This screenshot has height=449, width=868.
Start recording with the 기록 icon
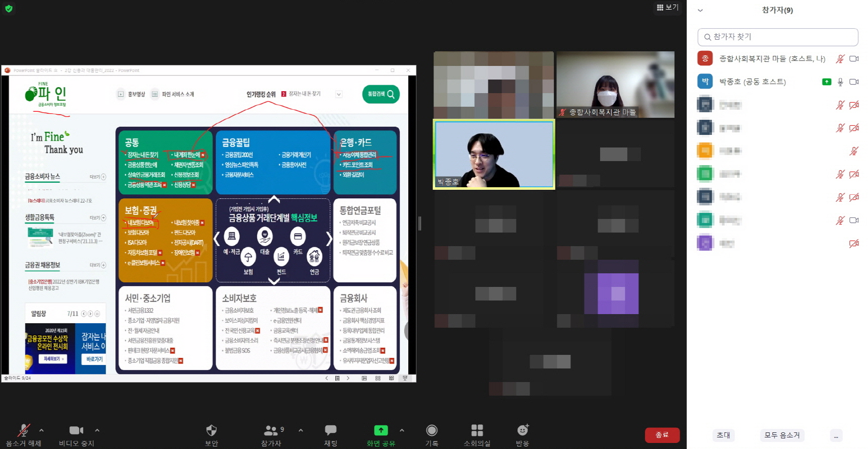click(431, 430)
